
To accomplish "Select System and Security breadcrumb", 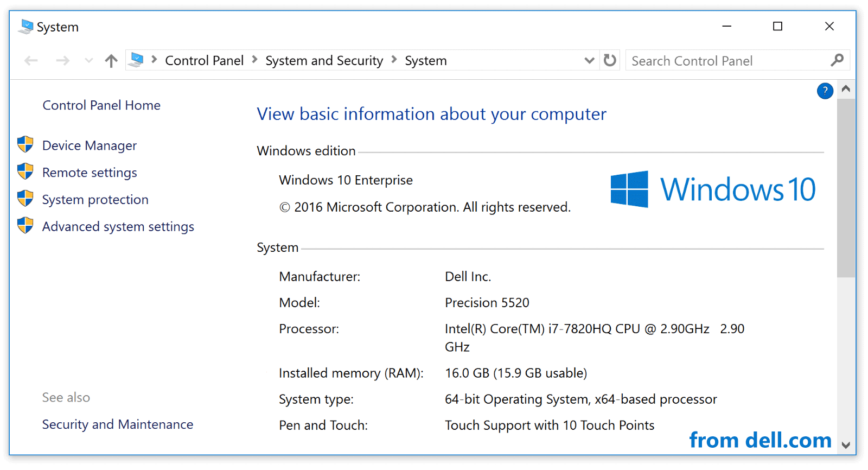I will [x=324, y=60].
